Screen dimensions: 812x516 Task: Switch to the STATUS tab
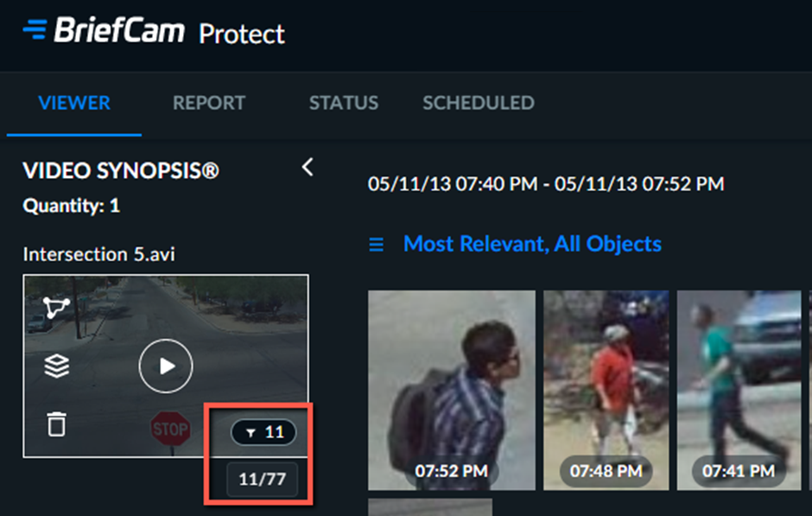[344, 103]
